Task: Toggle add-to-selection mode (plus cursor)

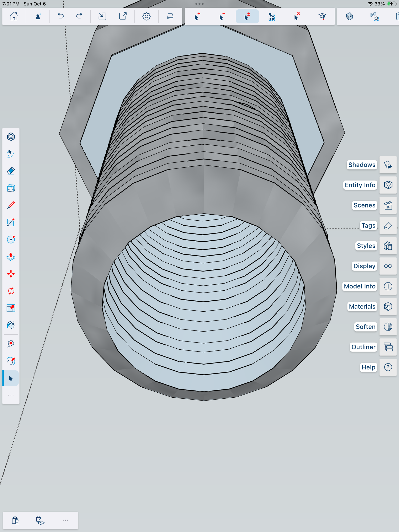Action: coord(197,16)
